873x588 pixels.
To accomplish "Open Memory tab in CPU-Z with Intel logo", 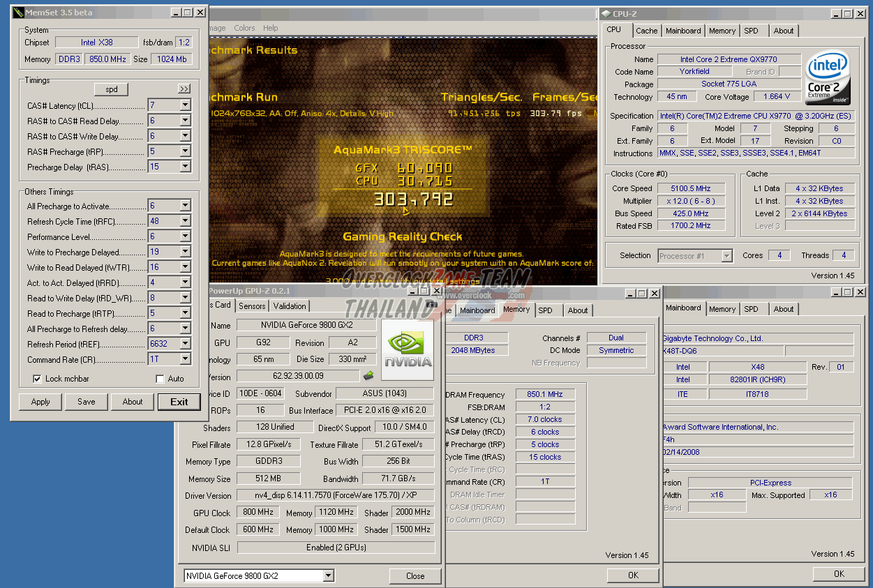I will pyautogui.click(x=722, y=31).
